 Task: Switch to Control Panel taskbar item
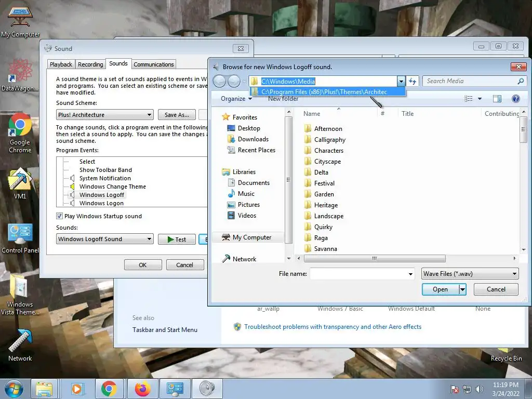[x=175, y=389]
